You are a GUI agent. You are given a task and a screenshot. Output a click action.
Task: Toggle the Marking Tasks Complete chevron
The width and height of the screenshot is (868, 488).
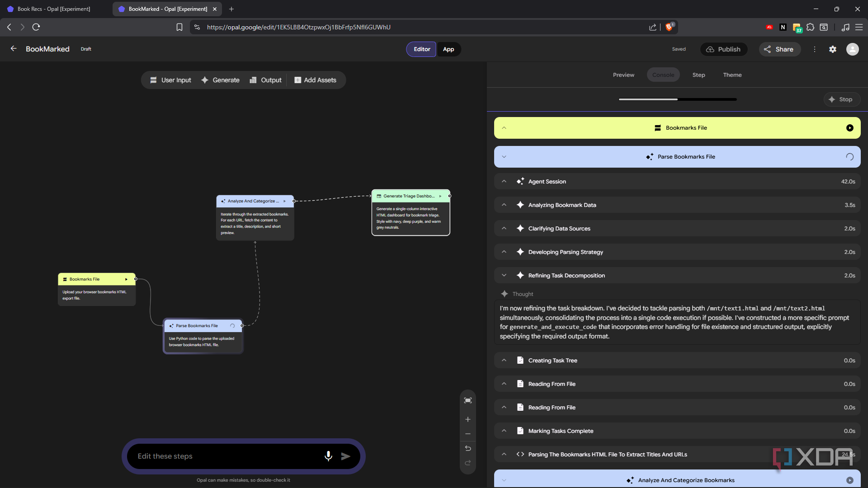(x=504, y=431)
